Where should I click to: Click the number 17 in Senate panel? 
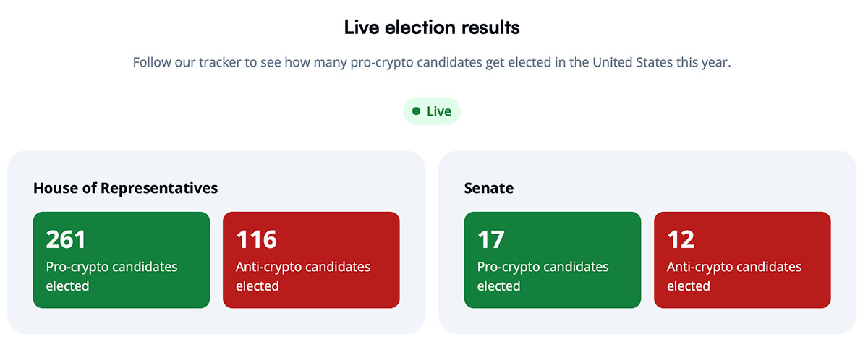(490, 239)
